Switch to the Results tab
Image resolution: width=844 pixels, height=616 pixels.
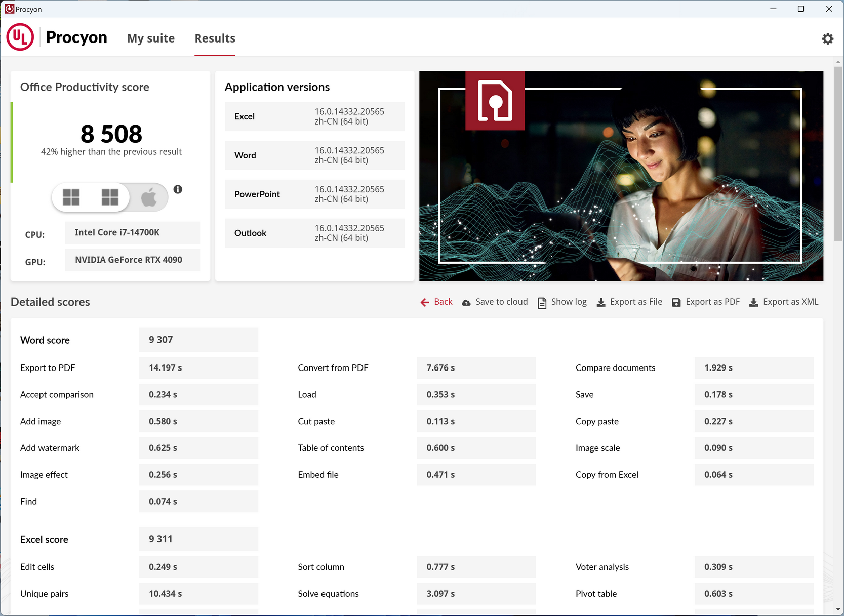[x=215, y=38]
